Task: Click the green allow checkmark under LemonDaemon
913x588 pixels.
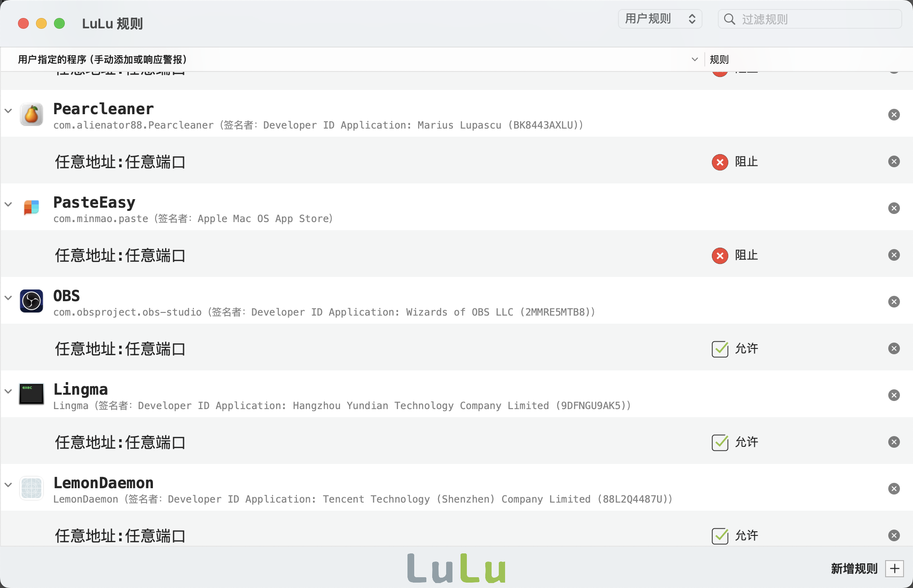Action: coord(720,536)
